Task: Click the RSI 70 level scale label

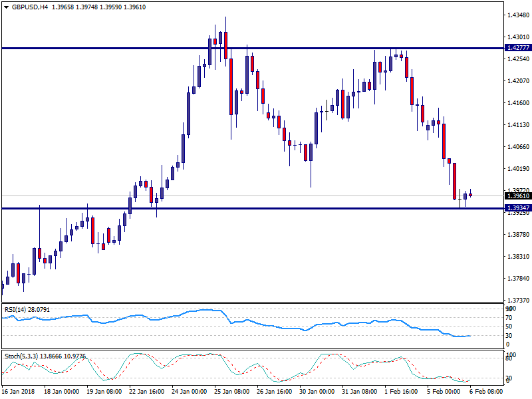Action: click(509, 318)
